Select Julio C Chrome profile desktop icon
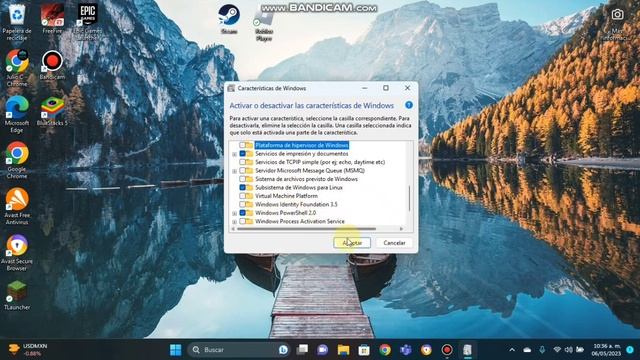Viewport: 640px width, 360px height. coord(17,68)
